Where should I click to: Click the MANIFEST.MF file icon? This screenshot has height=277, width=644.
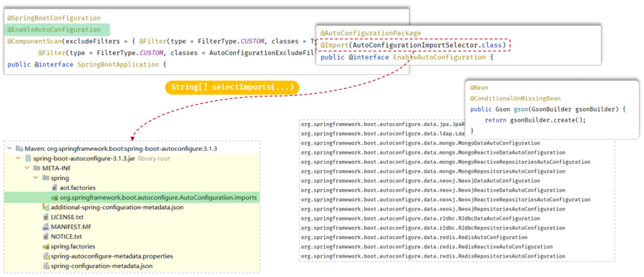pos(45,227)
